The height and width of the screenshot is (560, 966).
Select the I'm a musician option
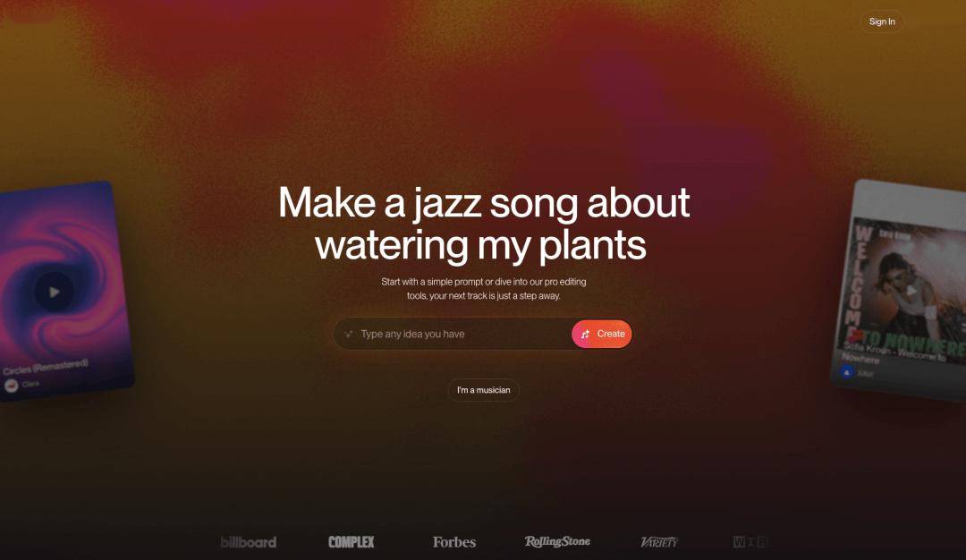coord(484,390)
